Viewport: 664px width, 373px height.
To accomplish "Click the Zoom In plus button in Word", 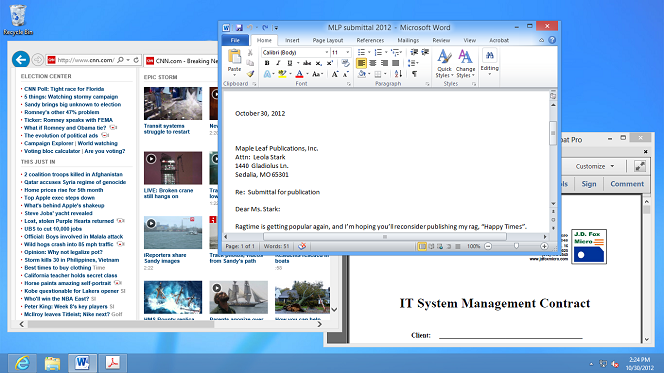I will [x=544, y=246].
